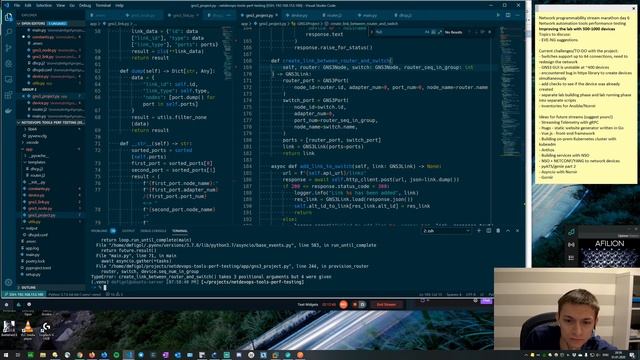Switch to the router.j2 editor tab
This screenshot has width=640, height=360.
[x=334, y=15]
